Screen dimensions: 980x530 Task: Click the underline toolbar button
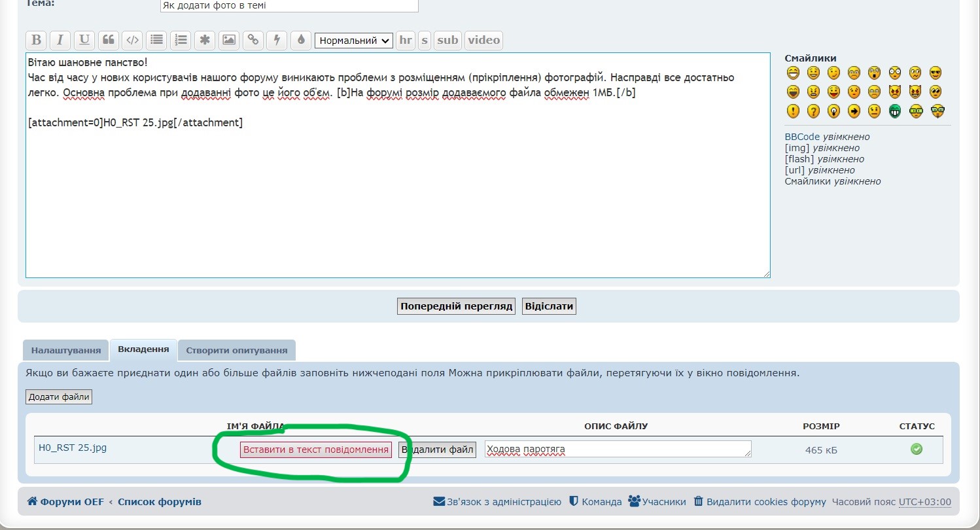click(x=84, y=40)
